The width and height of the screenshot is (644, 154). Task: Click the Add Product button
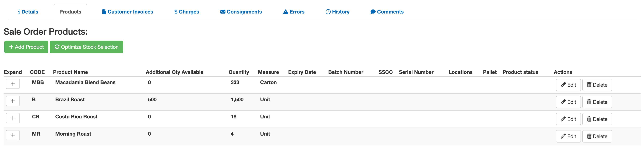tap(26, 47)
